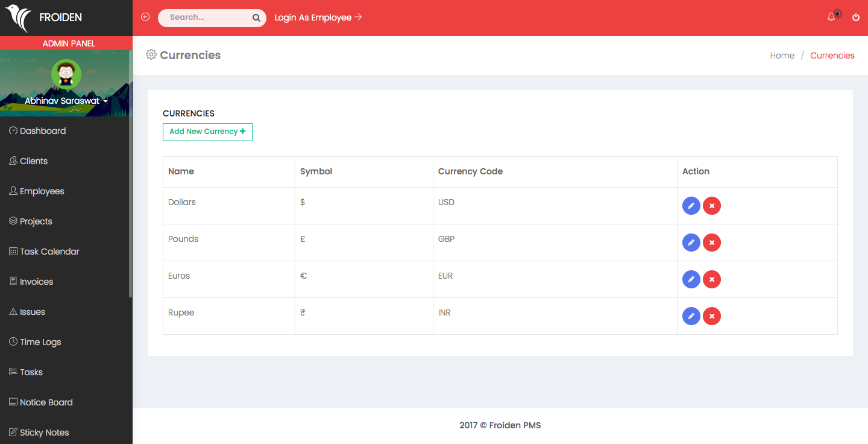This screenshot has height=444, width=868.
Task: Click inside the Search input field
Action: coord(205,17)
